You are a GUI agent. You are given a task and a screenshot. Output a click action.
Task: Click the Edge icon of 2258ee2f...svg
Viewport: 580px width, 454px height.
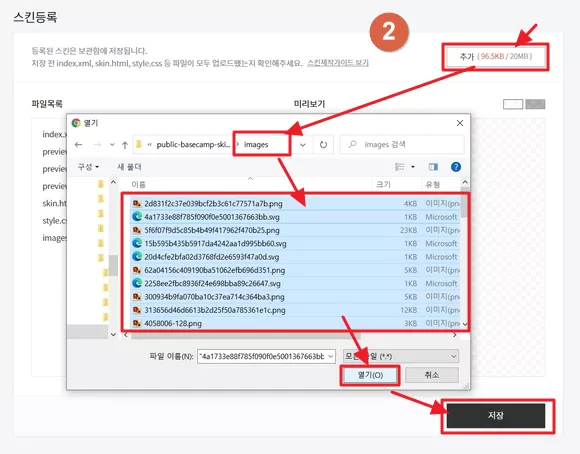(137, 283)
